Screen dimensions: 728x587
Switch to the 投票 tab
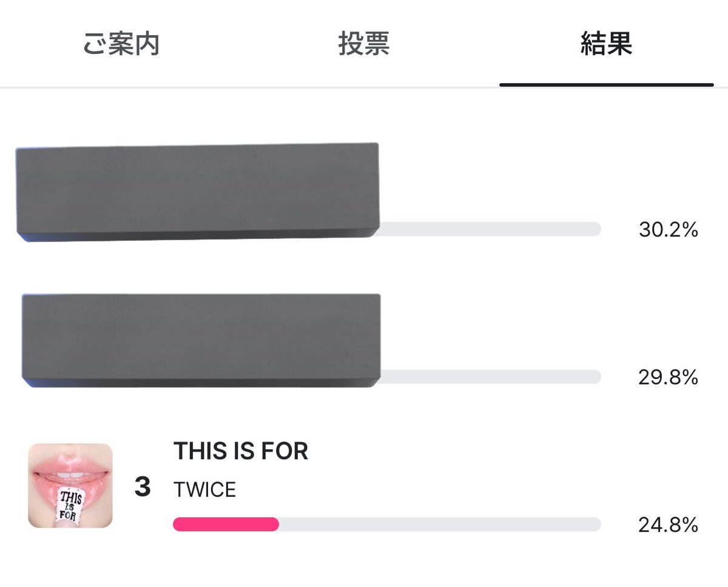pos(364,44)
